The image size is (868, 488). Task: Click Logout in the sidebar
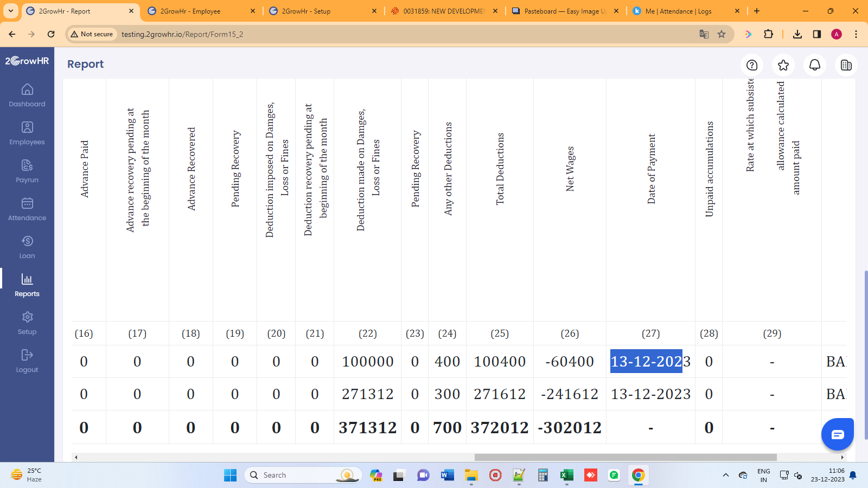pyautogui.click(x=27, y=361)
